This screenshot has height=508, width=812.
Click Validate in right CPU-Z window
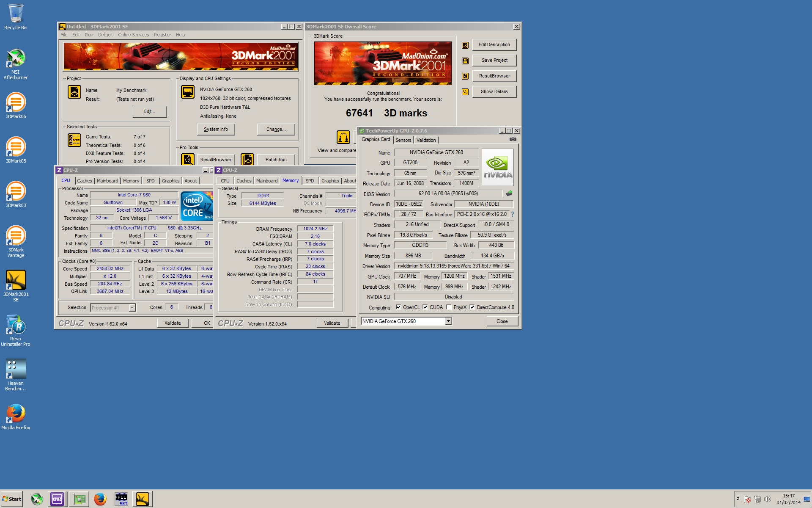332,323
